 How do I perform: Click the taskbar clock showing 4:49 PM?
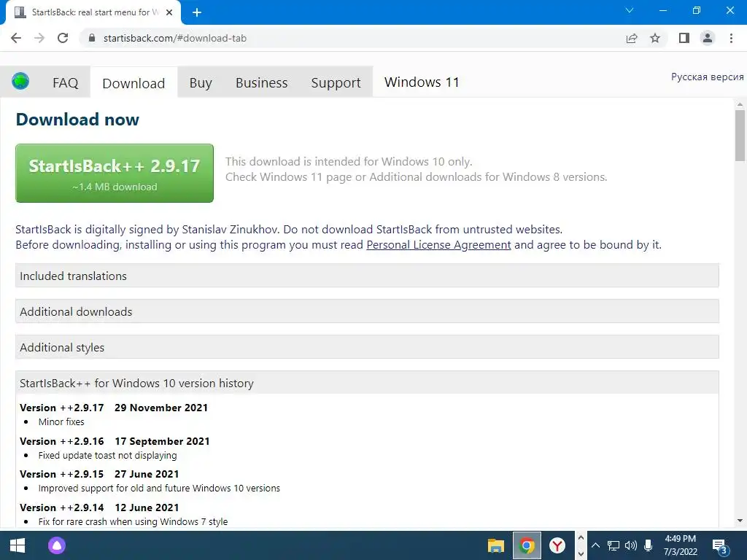coord(681,545)
